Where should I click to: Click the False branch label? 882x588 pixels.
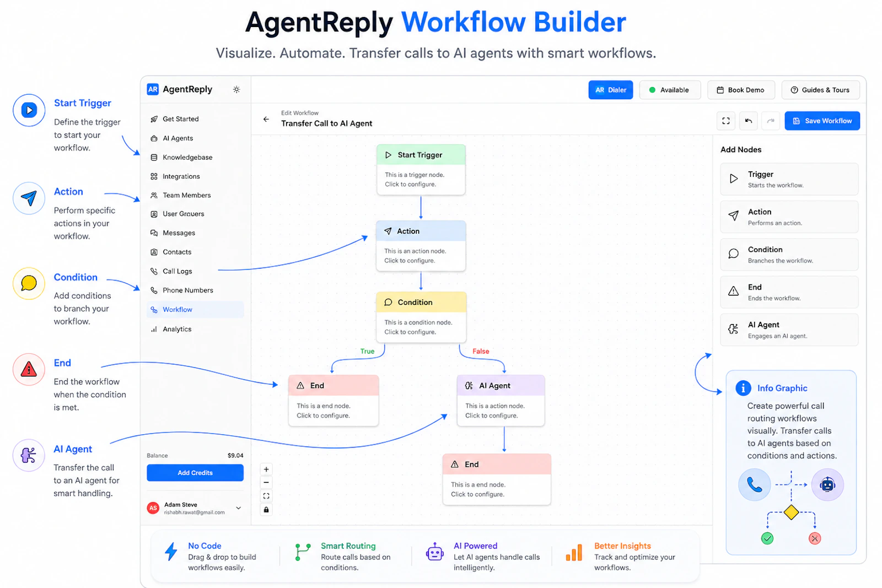click(x=481, y=352)
